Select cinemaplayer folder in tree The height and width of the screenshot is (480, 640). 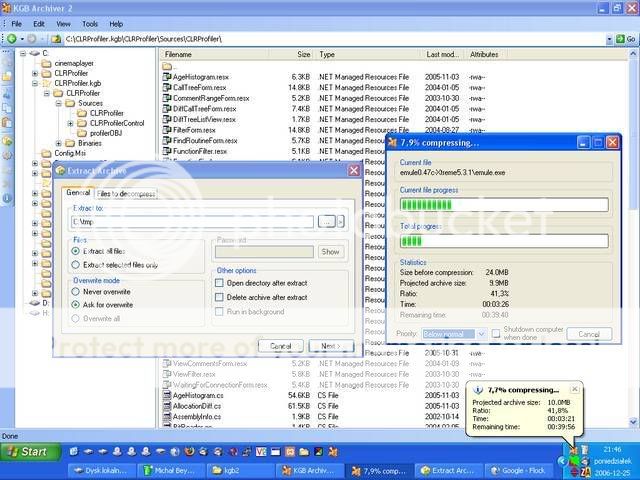(x=74, y=63)
